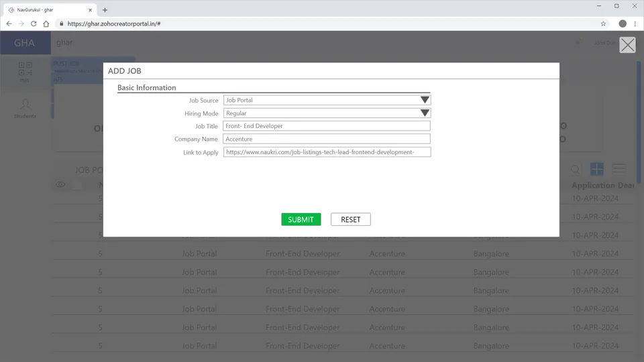The image size is (644, 362).
Task: Click the Application Deadline column header
Action: click(x=603, y=185)
